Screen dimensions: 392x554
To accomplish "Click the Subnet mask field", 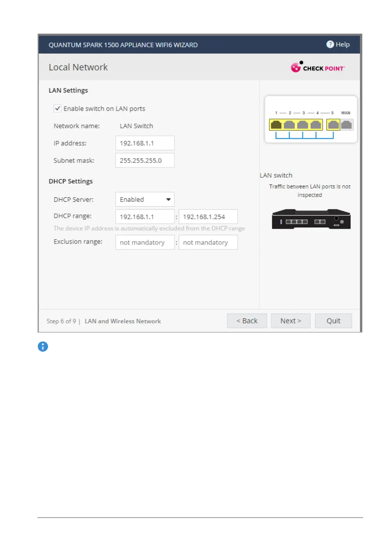I will [x=145, y=160].
